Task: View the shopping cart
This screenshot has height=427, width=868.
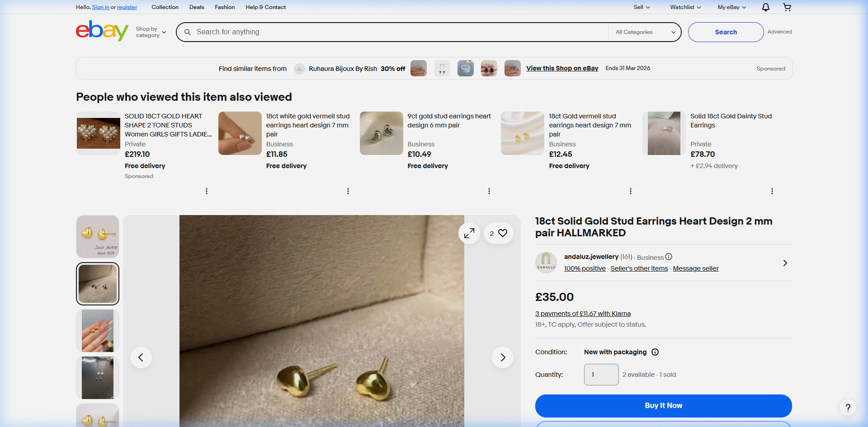Action: (787, 7)
